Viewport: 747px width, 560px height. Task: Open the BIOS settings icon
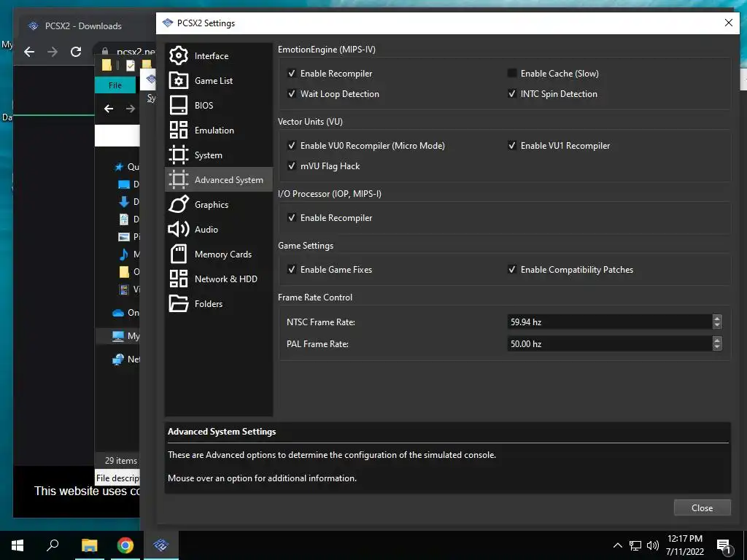click(x=179, y=105)
